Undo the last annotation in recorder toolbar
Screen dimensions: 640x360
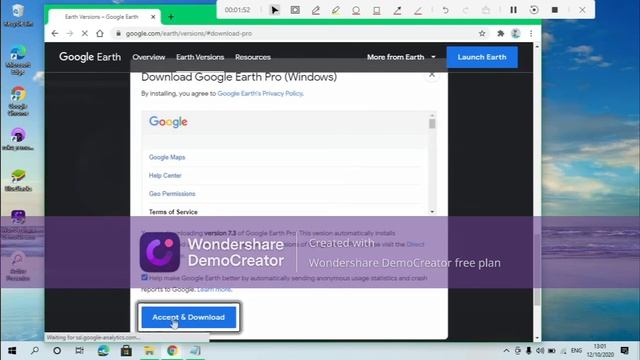445,10
